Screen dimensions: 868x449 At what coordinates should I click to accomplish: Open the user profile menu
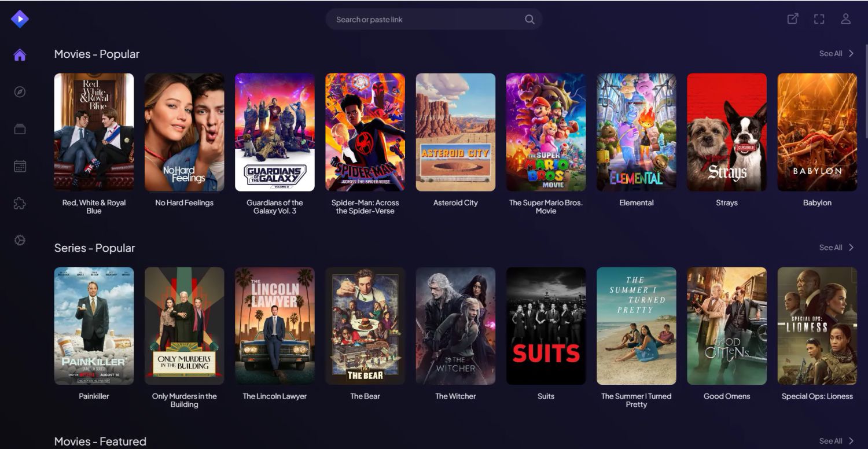click(x=845, y=19)
